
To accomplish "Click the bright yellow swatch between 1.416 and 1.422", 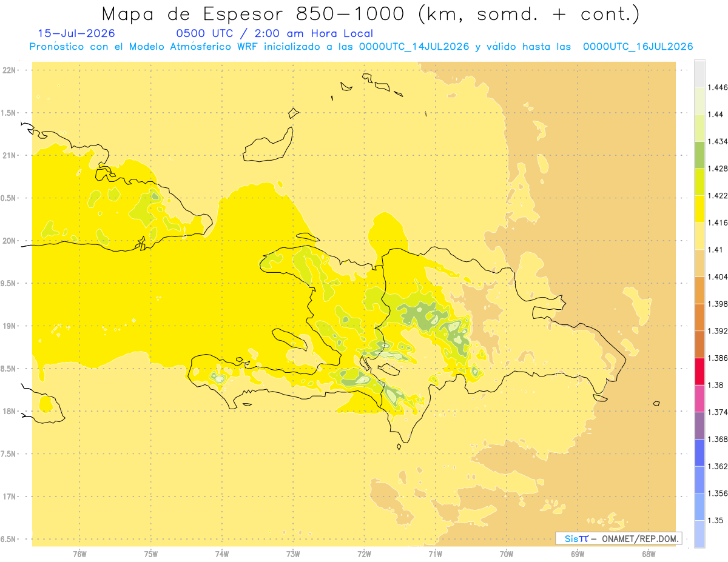I will (699, 209).
